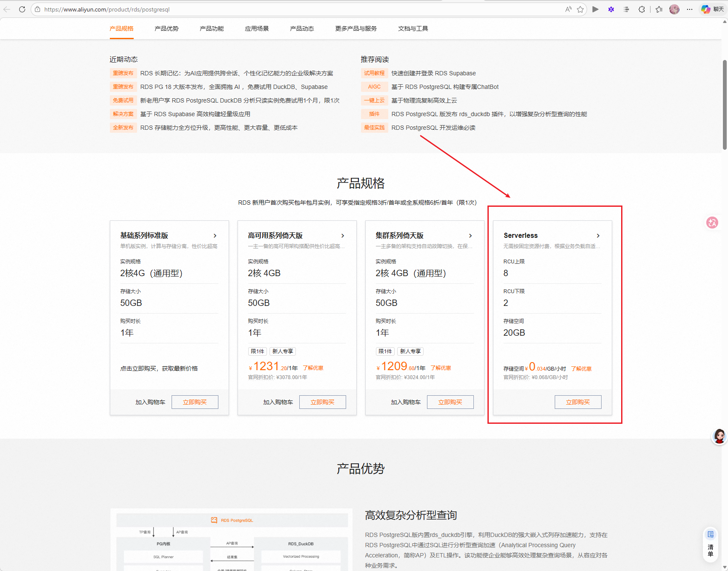This screenshot has width=728, height=571.
Task: Click 加入购物车 for 集群系列倚天版
Action: click(405, 402)
